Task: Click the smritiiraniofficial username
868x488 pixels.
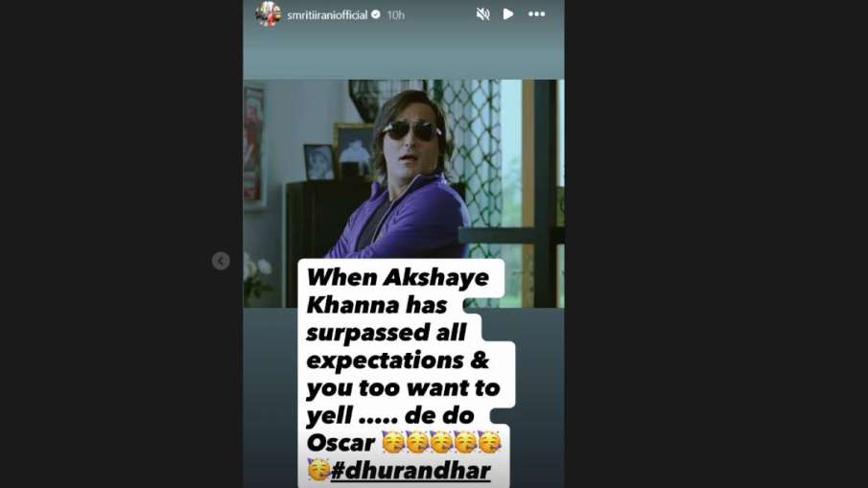Action: click(x=327, y=15)
